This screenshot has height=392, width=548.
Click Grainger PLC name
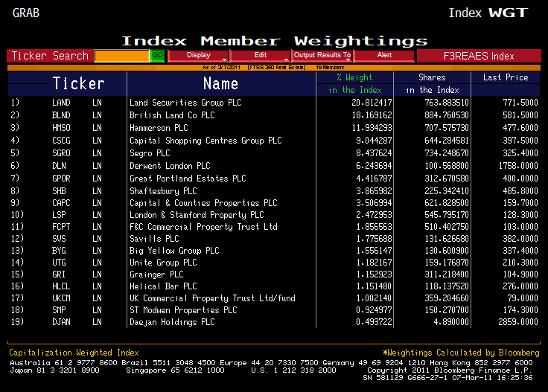156,274
